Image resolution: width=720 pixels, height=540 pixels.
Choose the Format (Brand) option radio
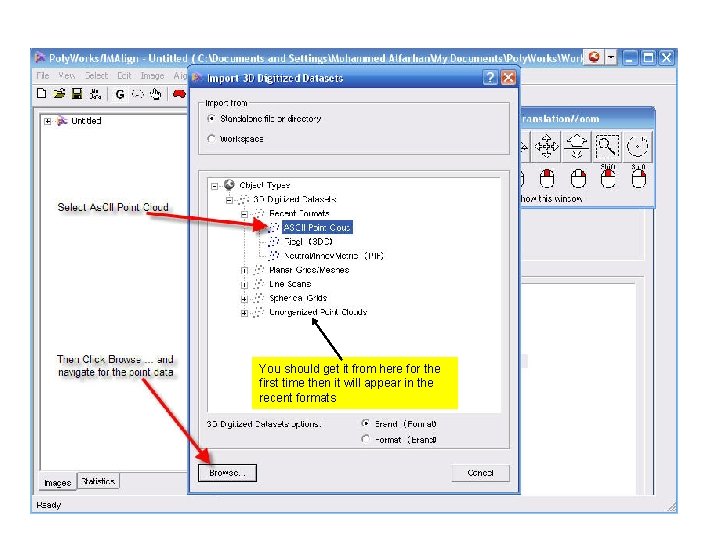pos(366,439)
